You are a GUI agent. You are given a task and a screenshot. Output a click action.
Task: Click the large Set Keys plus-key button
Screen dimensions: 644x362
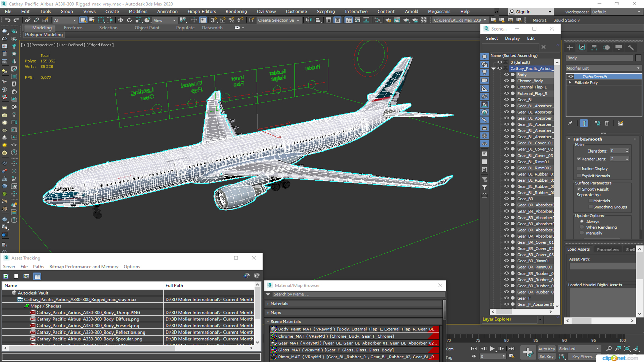pos(528,352)
